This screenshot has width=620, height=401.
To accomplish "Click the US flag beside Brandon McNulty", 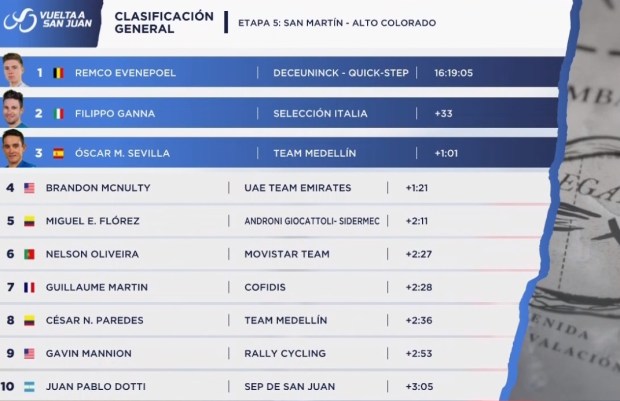I will coord(29,188).
